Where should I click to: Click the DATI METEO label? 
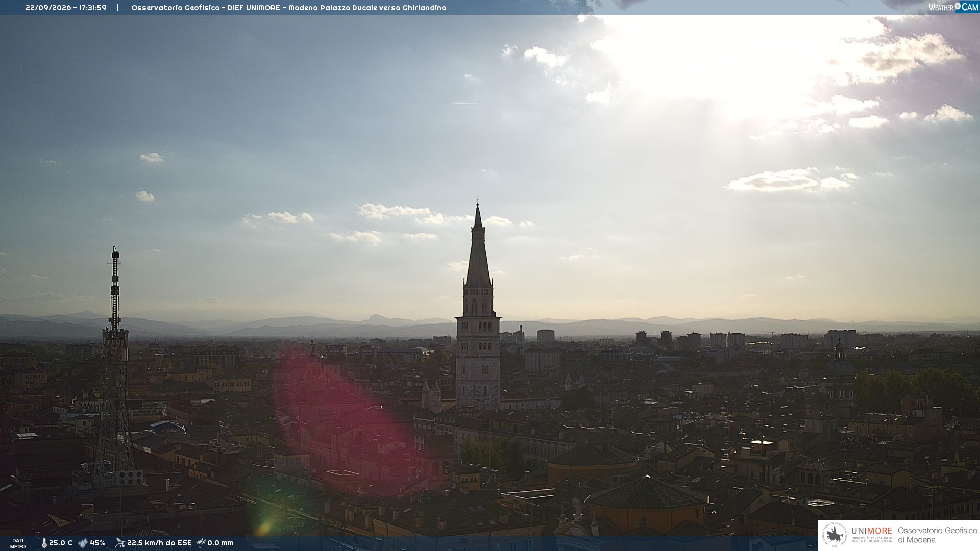18,543
